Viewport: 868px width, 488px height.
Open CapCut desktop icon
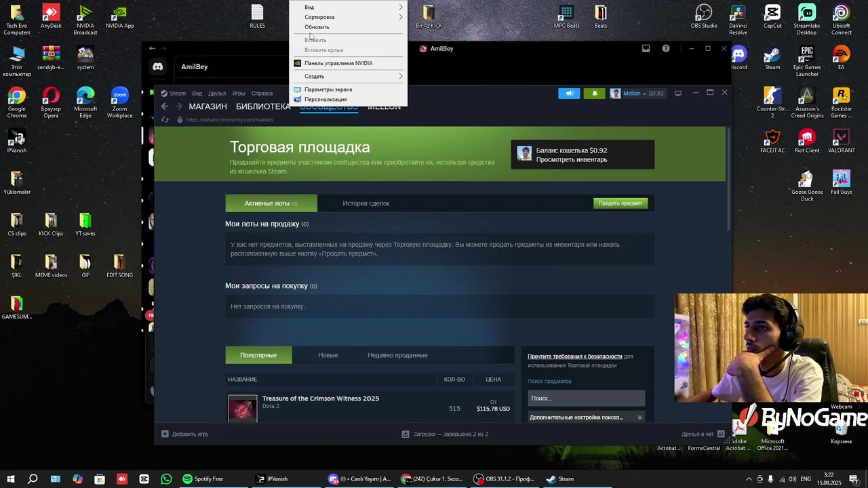click(x=772, y=16)
